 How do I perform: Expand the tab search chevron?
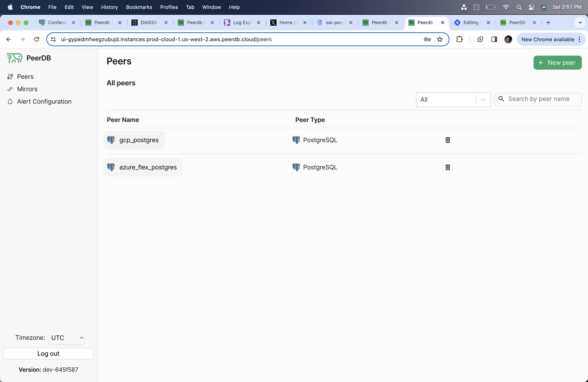580,23
